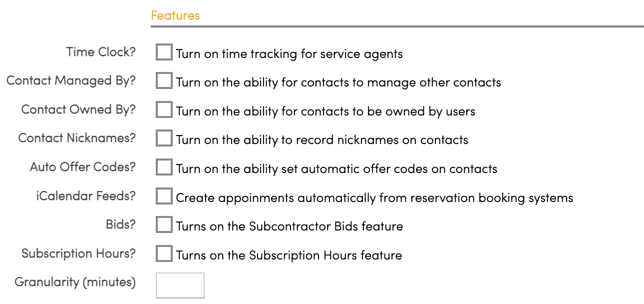
Task: Click the 'Granularity (minutes)' field label
Action: point(75,282)
